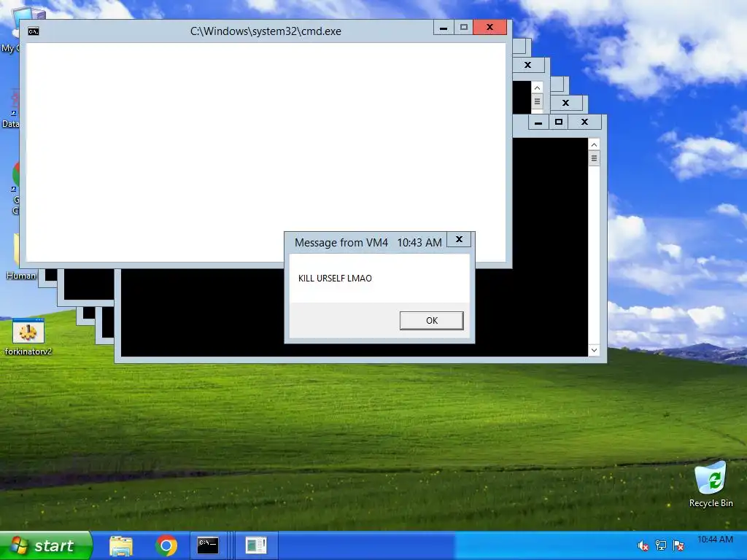Click the 10:44 AM taskbar clock
The height and width of the screenshot is (560, 747).
(x=715, y=540)
